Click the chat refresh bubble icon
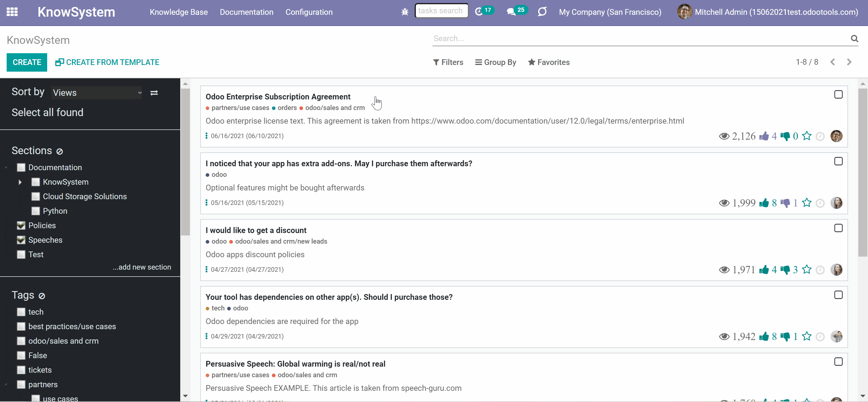868x402 pixels. (x=542, y=12)
